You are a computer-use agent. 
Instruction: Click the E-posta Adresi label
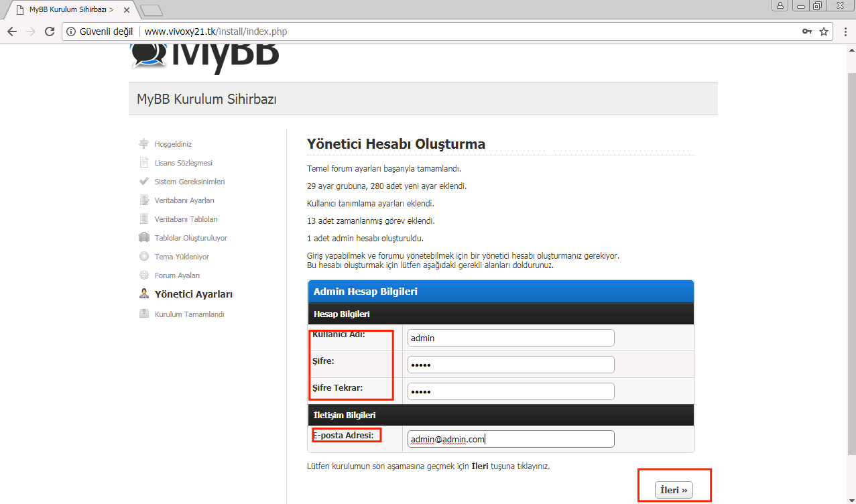(x=343, y=436)
